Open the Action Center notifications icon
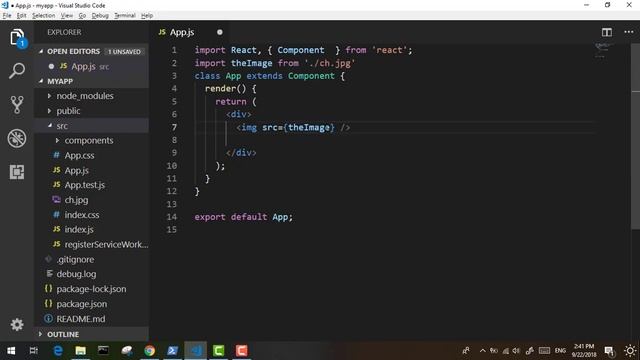Screen dimensions: 640x360 tap(609, 351)
